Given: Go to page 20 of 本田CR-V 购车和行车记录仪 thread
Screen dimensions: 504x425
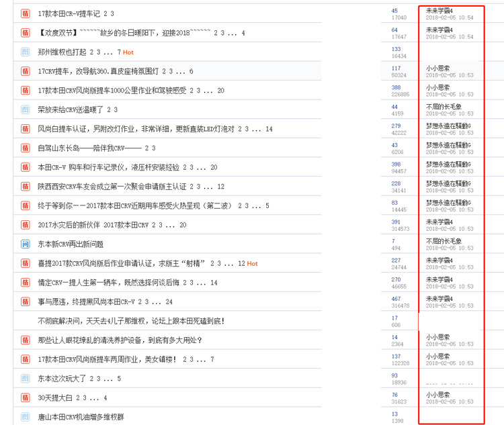Looking at the screenshot, I should [x=214, y=167].
